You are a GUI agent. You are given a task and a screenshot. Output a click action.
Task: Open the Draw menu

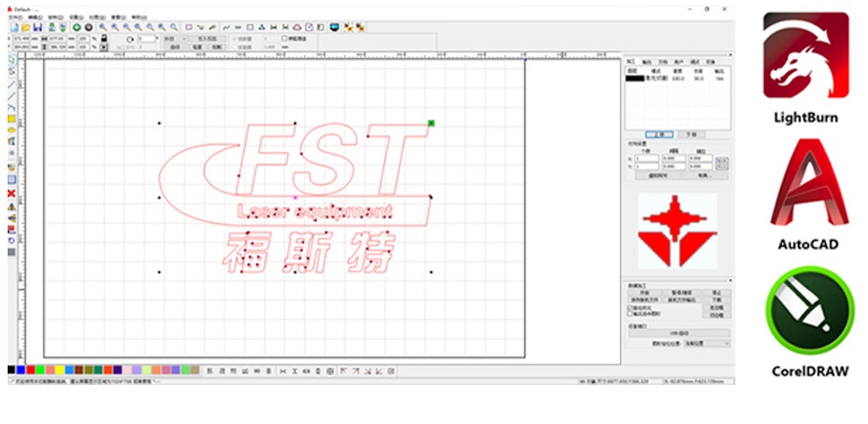pyautogui.click(x=54, y=17)
